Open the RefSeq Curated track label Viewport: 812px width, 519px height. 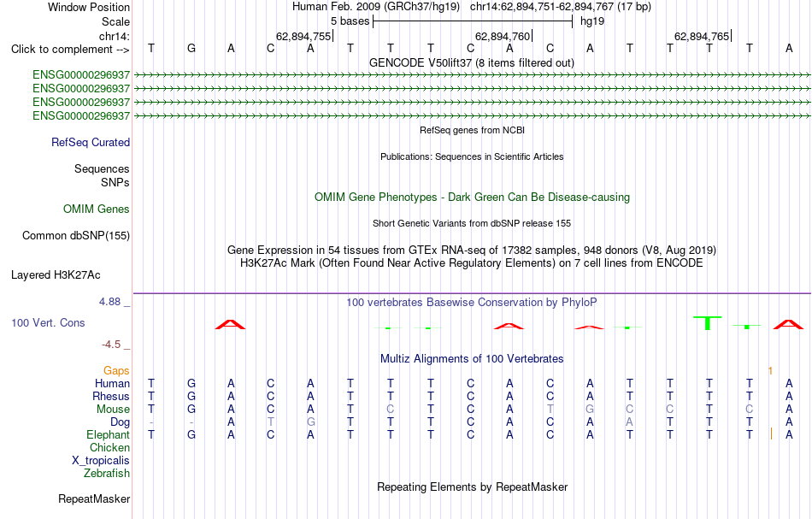pyautogui.click(x=91, y=143)
